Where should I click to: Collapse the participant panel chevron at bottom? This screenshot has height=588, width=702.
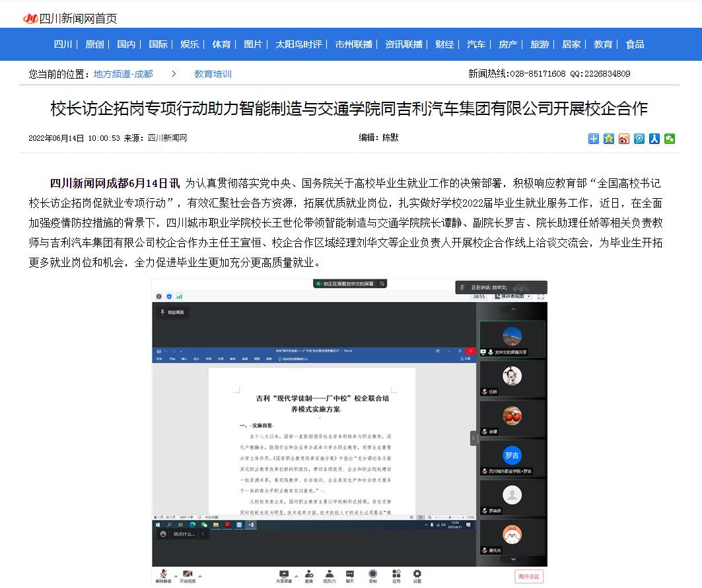(513, 558)
